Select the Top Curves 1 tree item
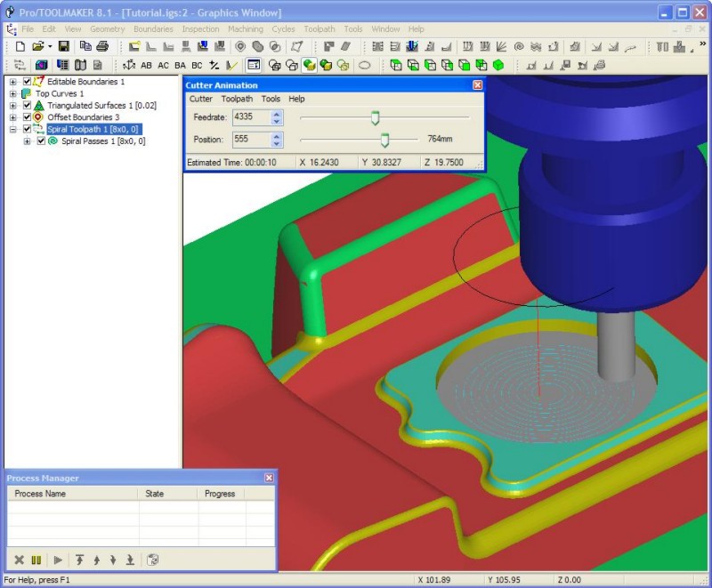 click(x=60, y=93)
